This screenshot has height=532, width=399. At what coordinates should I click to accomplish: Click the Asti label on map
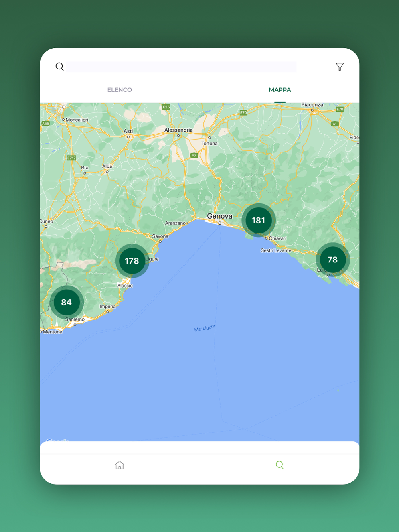[128, 131]
